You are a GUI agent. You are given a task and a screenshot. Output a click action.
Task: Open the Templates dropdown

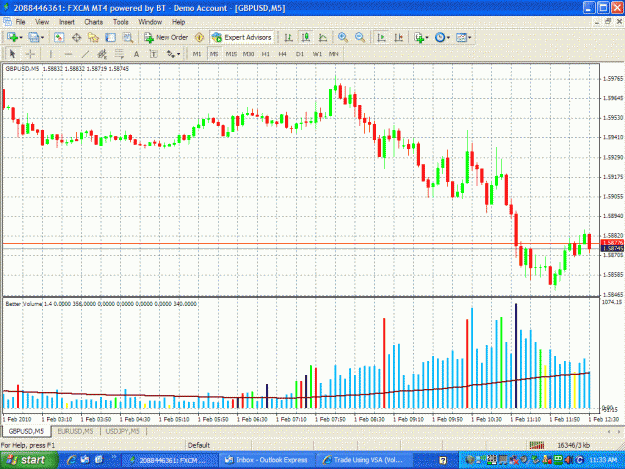(464, 37)
